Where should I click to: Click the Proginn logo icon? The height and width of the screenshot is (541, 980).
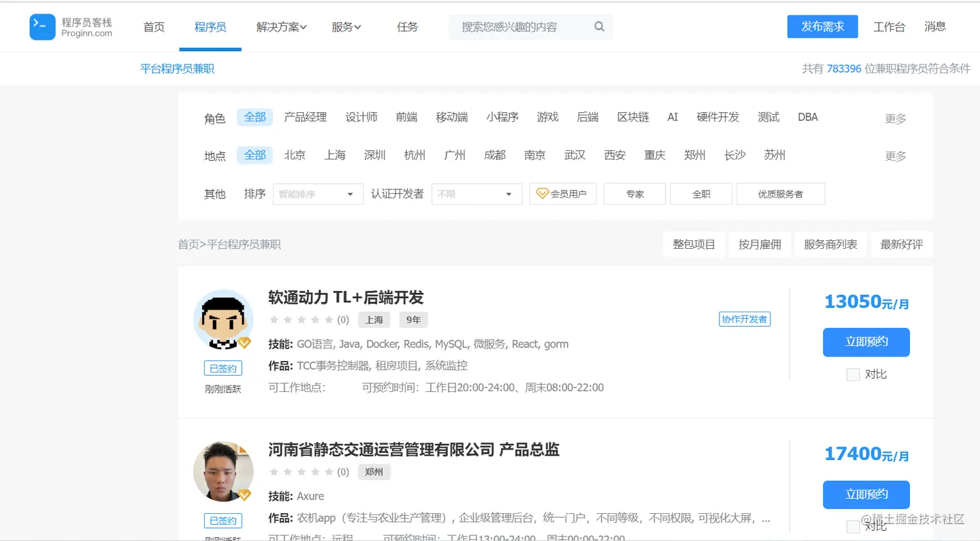point(43,27)
